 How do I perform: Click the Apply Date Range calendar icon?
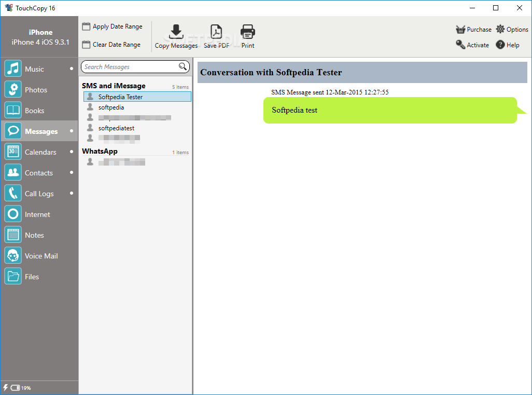[x=86, y=26]
